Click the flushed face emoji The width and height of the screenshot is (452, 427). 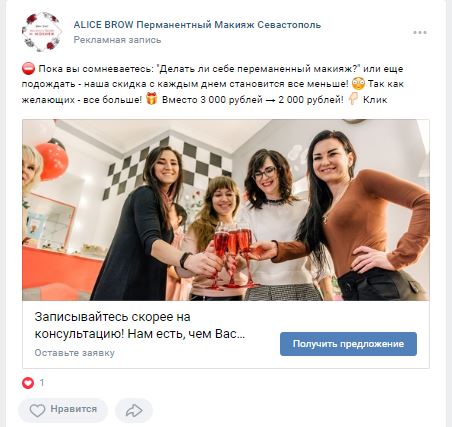point(358,83)
